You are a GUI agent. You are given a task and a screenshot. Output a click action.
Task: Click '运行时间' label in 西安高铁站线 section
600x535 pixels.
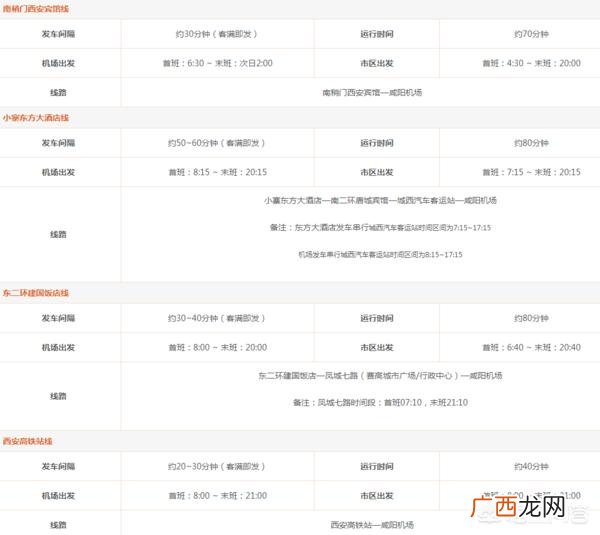[377, 466]
